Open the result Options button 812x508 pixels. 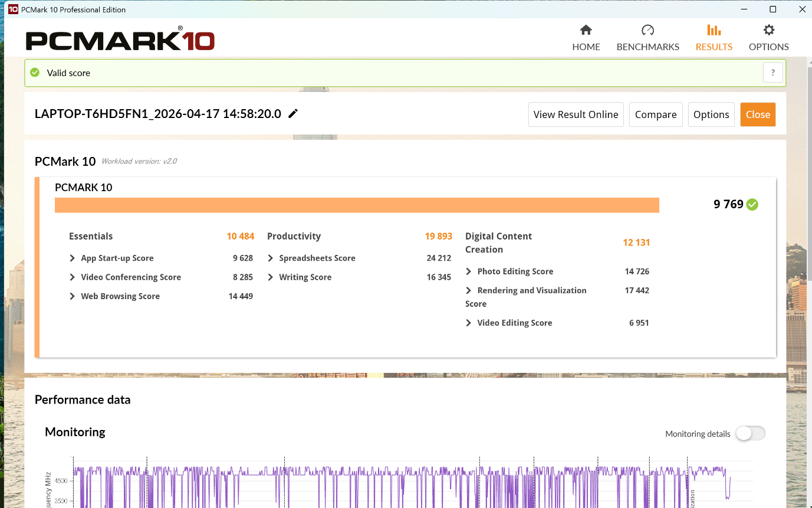tap(711, 114)
